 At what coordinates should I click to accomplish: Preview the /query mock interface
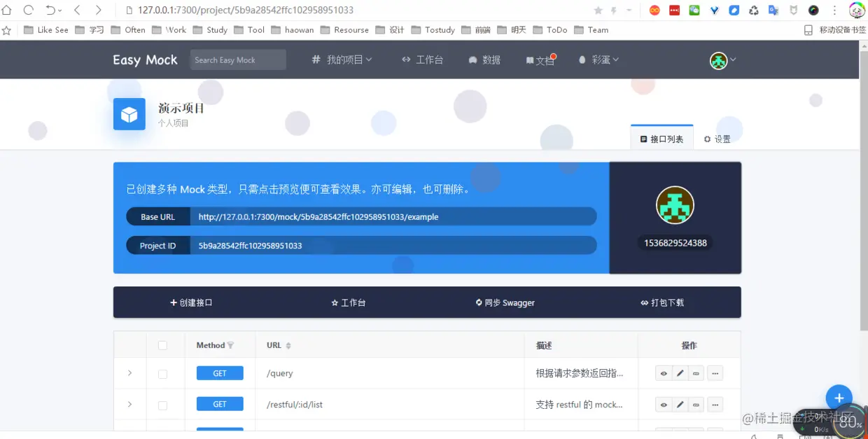pyautogui.click(x=664, y=373)
